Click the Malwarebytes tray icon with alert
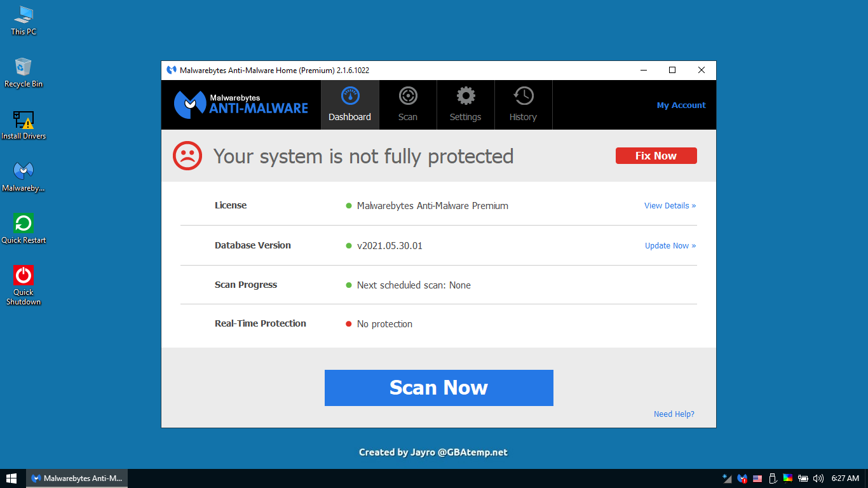Viewport: 868px width, 488px height. point(742,478)
